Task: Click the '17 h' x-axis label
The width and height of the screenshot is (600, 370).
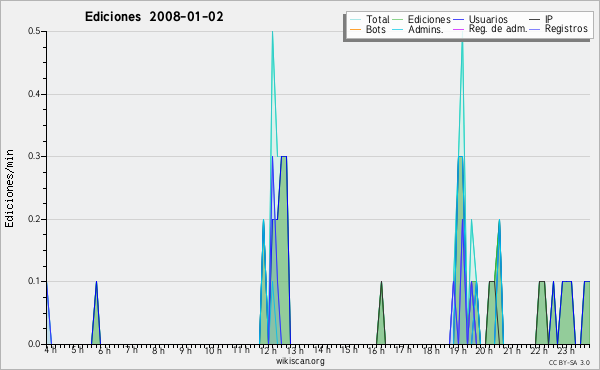Action: pos(404,350)
